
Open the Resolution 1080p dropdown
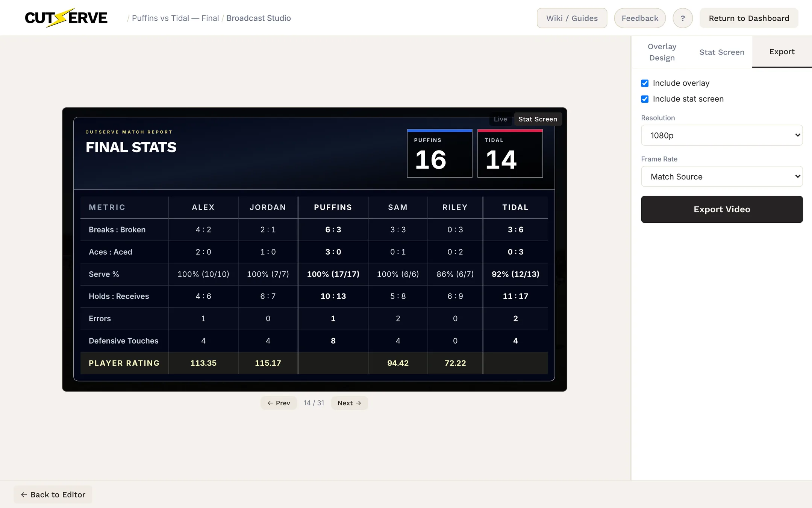722,135
